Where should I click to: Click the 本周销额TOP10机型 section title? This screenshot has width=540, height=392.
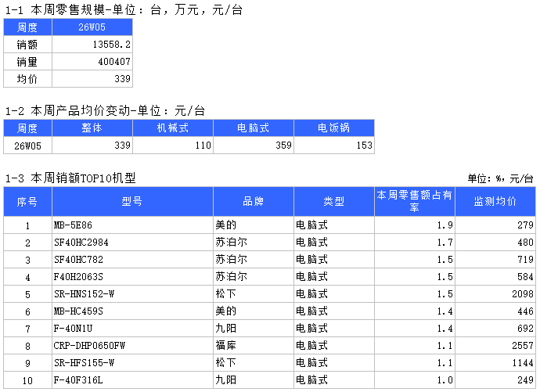[x=70, y=179]
